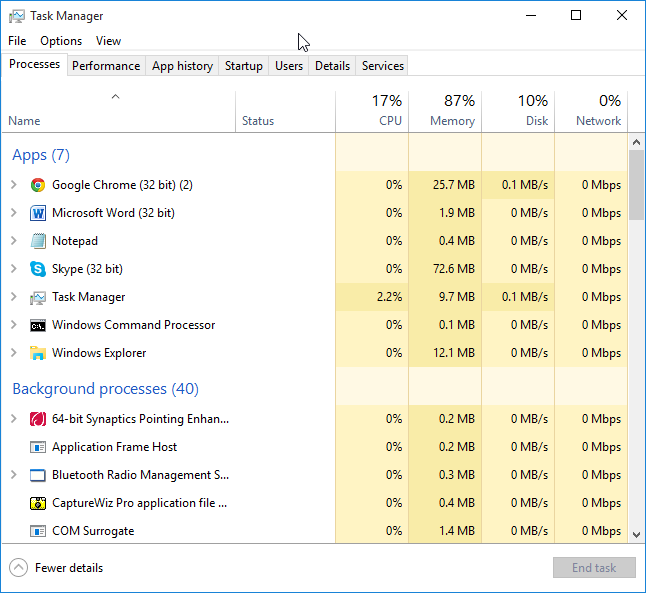Select the COM Surrogate process name
The image size is (646, 593).
(x=93, y=531)
